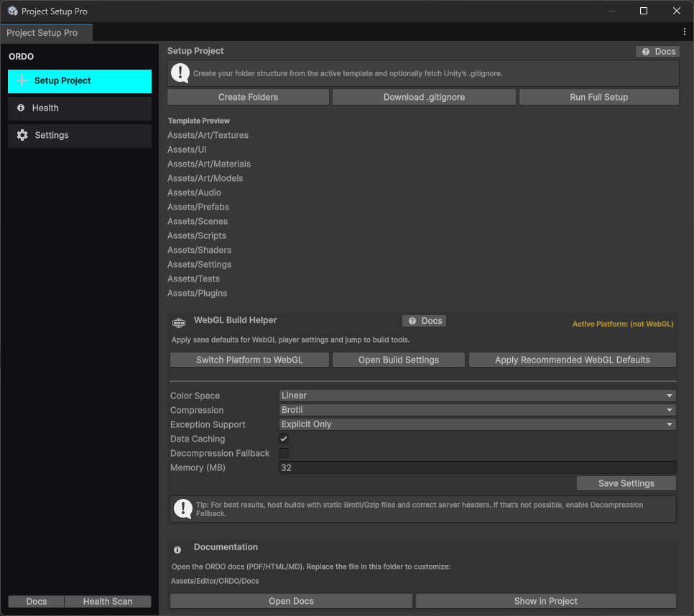Click the Save Settings button

click(x=626, y=483)
